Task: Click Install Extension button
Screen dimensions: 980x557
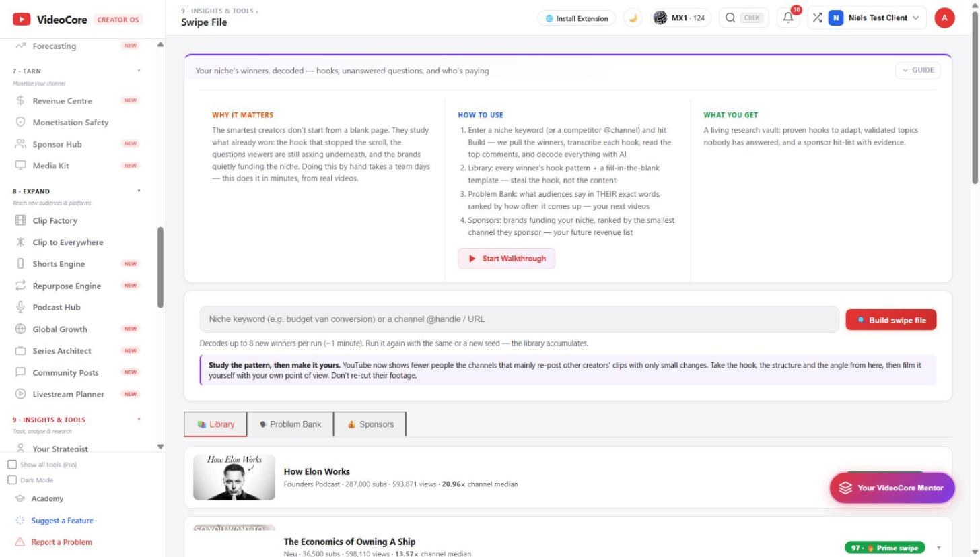Action: 577,18
